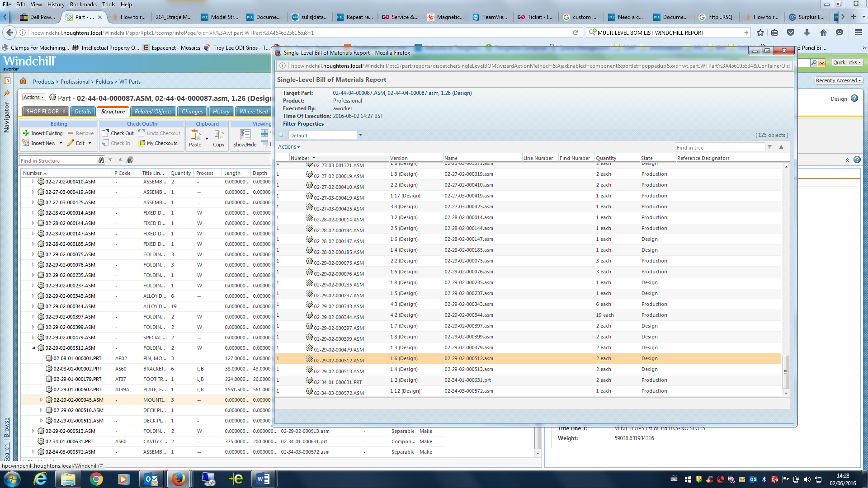The image size is (868, 488).
Task: Open the Actions menu in BOM report
Action: pos(289,147)
